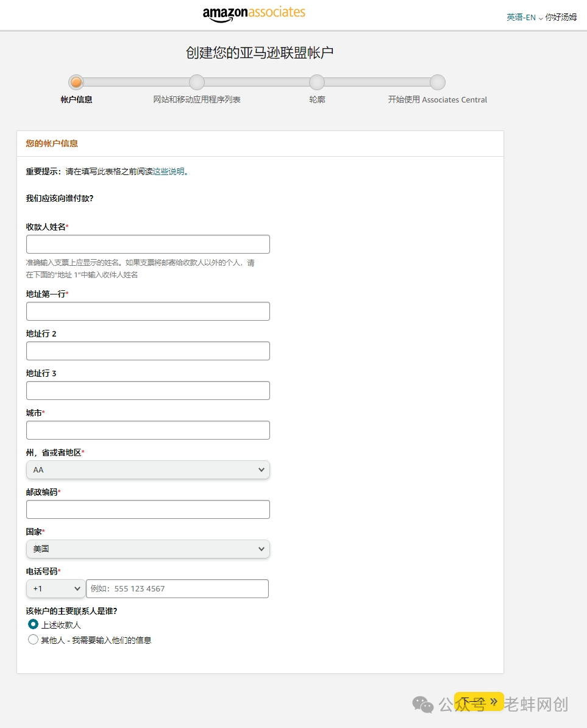Select the 其他人 - 我需要输入他们的信息 radio button
This screenshot has height=728, width=587.
pyautogui.click(x=33, y=640)
